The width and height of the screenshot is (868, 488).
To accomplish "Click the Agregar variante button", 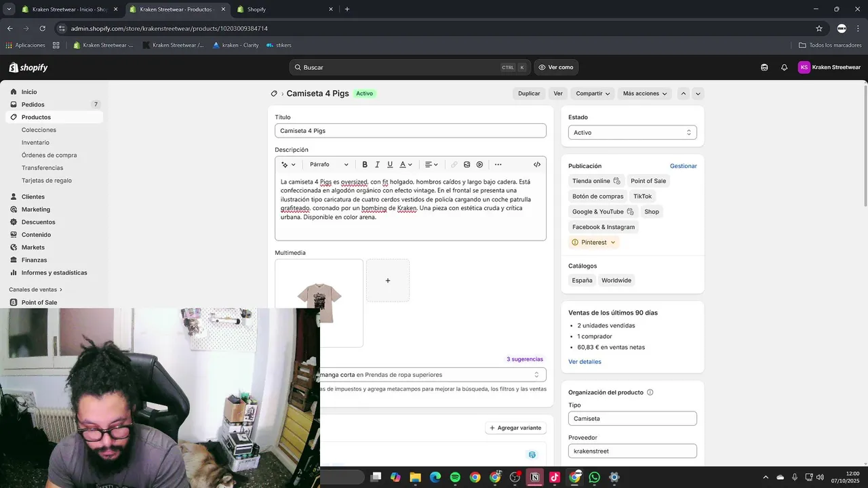I will pyautogui.click(x=515, y=428).
